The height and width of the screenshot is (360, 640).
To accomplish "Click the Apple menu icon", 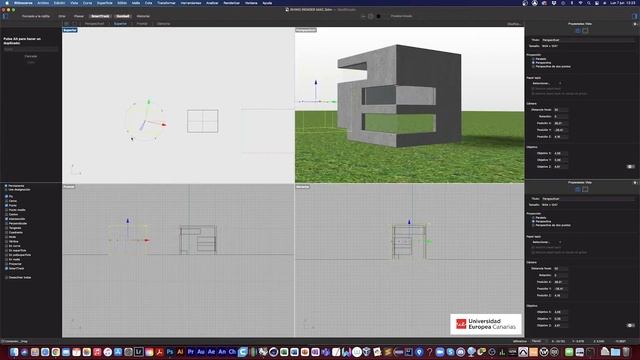I will (7, 3).
